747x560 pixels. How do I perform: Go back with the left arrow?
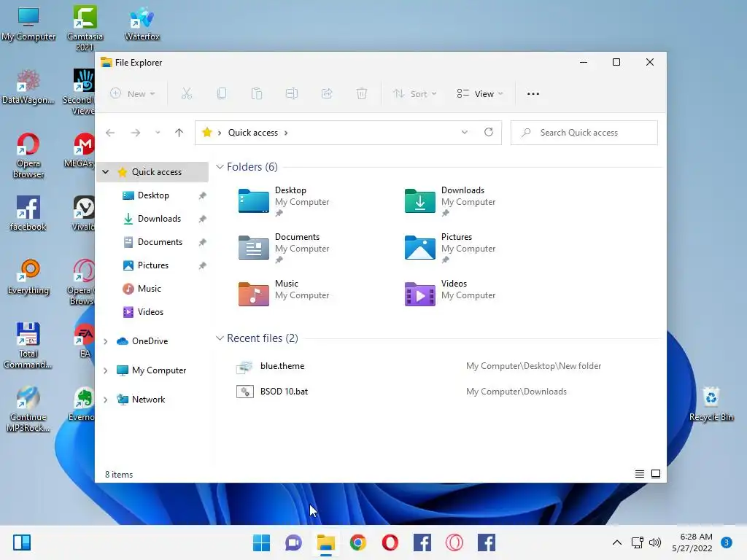[x=110, y=133]
